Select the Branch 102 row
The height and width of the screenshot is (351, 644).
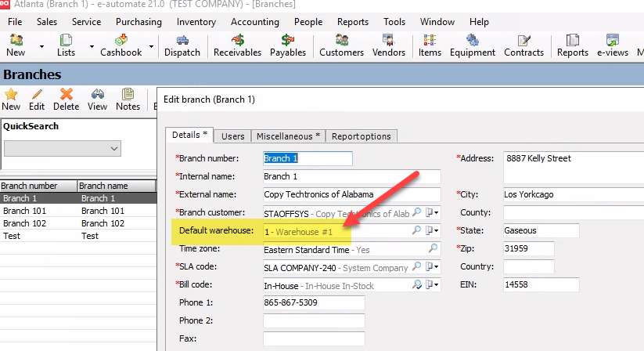78,223
